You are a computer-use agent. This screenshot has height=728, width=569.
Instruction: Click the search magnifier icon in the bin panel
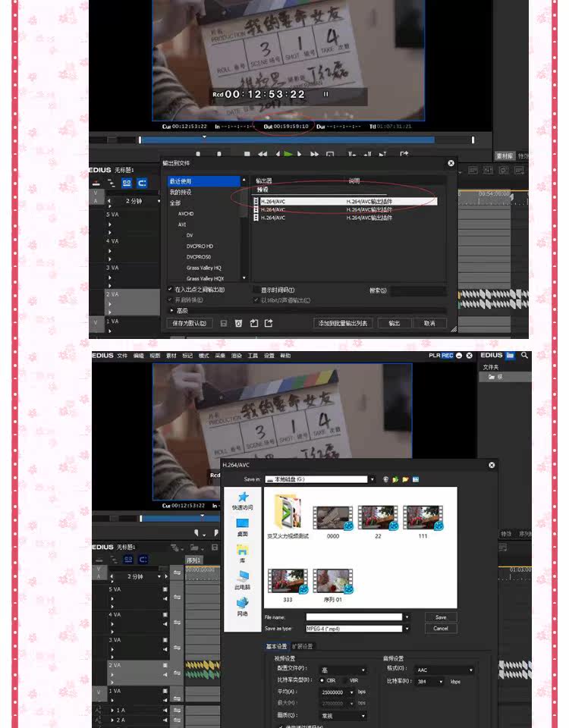click(x=524, y=355)
